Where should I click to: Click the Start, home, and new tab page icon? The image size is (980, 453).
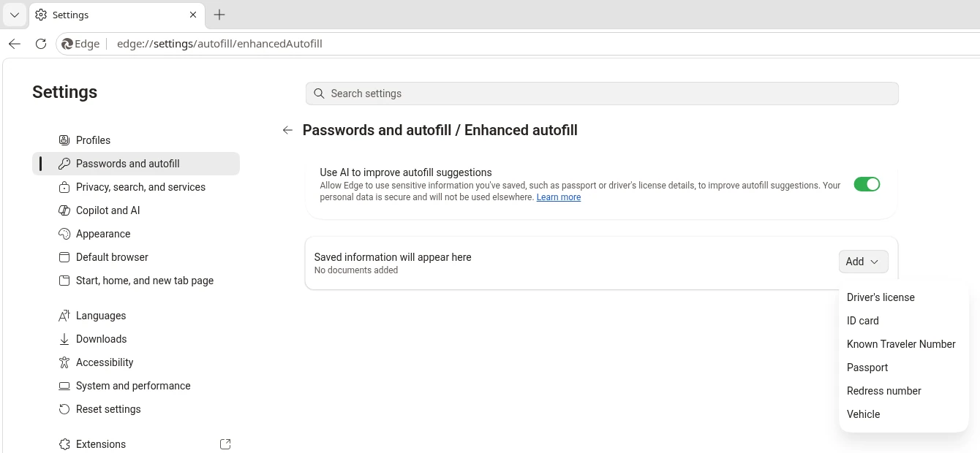click(64, 281)
